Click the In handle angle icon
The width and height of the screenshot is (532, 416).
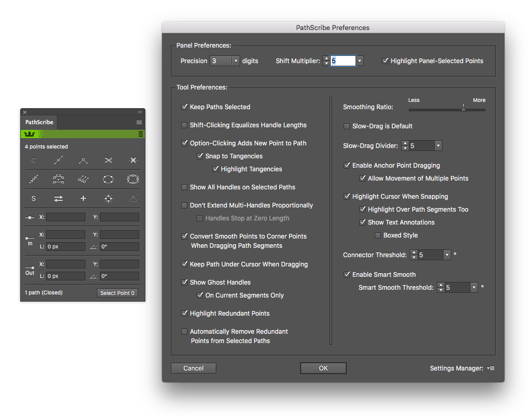tap(94, 247)
